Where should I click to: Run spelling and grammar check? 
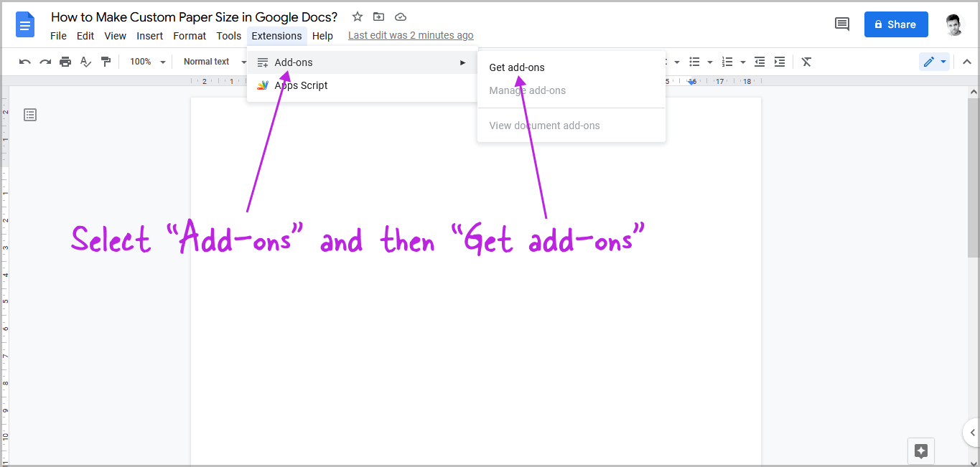click(85, 62)
